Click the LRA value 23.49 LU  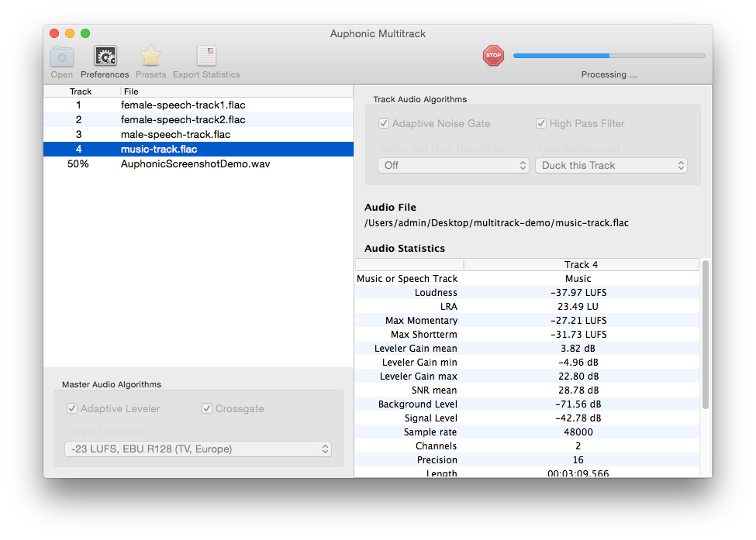(x=578, y=306)
